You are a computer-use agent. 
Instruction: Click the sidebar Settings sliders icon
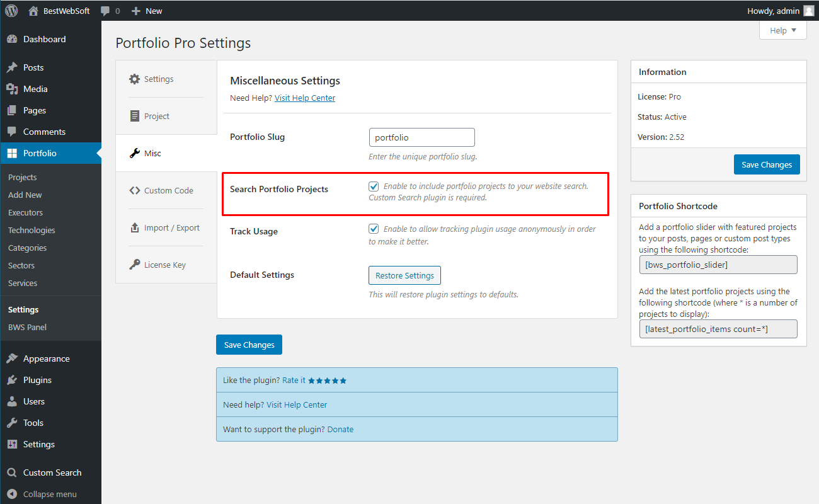[12, 444]
